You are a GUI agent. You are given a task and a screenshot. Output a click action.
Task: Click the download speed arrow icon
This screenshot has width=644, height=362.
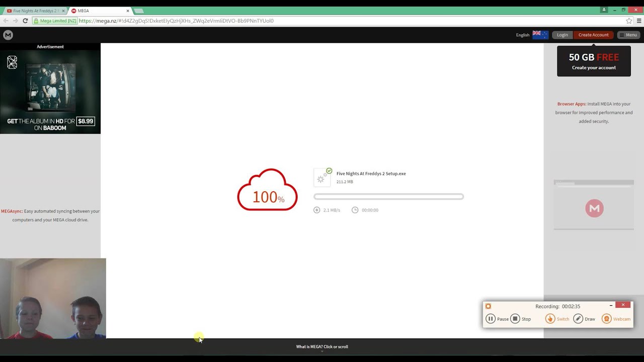[317, 210]
